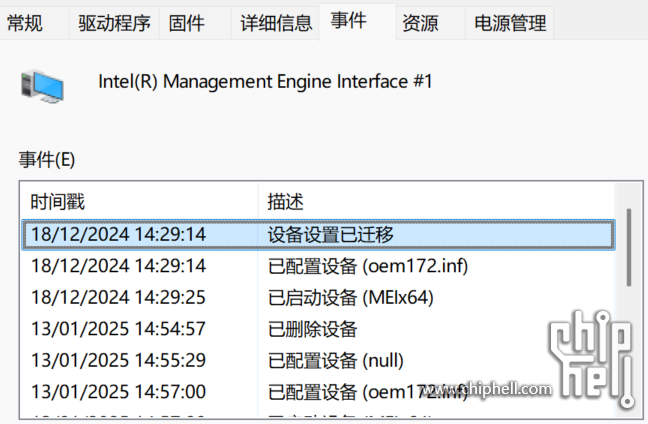The image size is (648, 424).
Task: Select the 已启动设备 (MEIx64) event row
Action: [319, 298]
